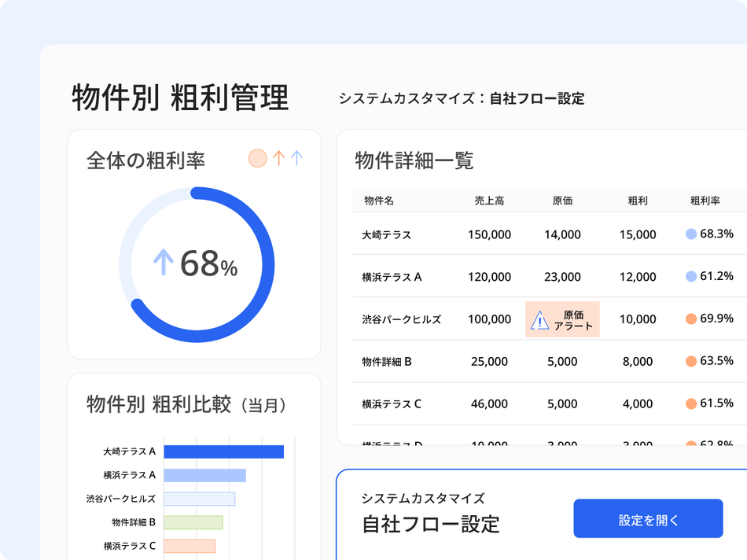Click the orange status dot beside 63.5%
The width and height of the screenshot is (747, 560).
click(691, 361)
